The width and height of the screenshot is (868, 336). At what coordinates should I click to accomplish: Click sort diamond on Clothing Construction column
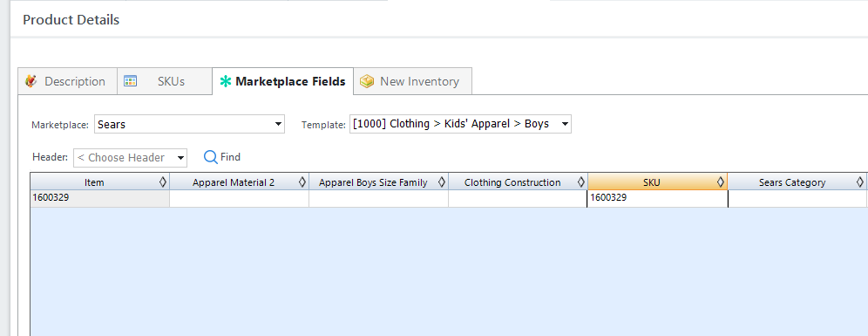point(581,182)
